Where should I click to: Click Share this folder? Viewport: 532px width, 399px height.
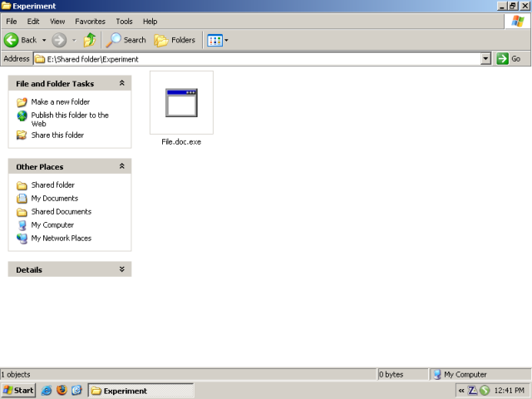tap(57, 135)
